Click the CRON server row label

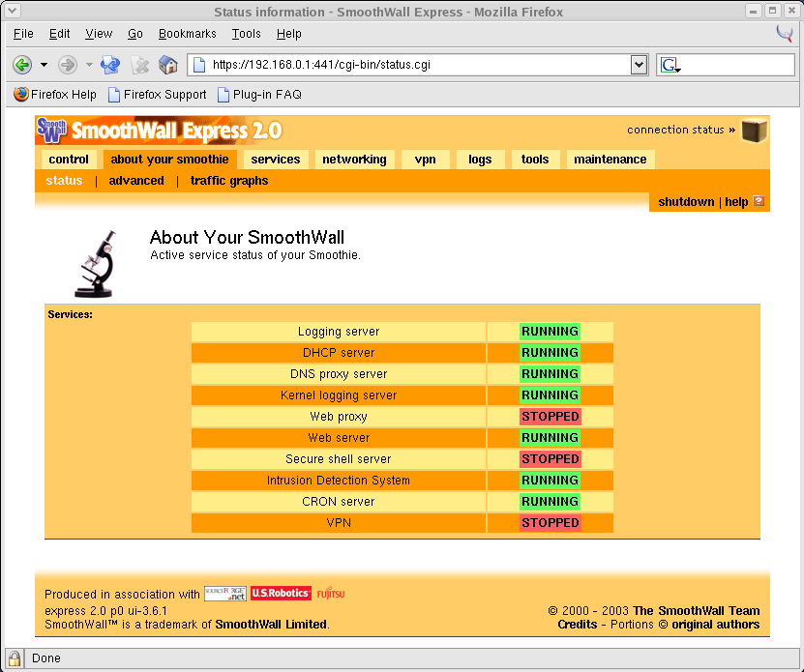tap(339, 501)
